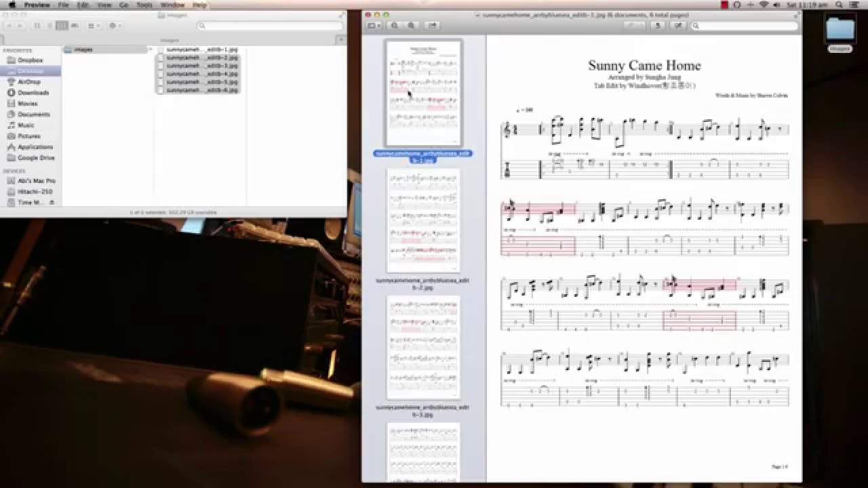Open the Finder Action gear dropdown
868x488 pixels.
tap(115, 26)
